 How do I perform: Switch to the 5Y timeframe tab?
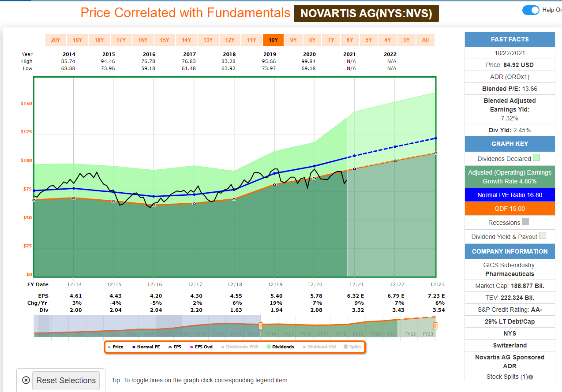click(368, 40)
